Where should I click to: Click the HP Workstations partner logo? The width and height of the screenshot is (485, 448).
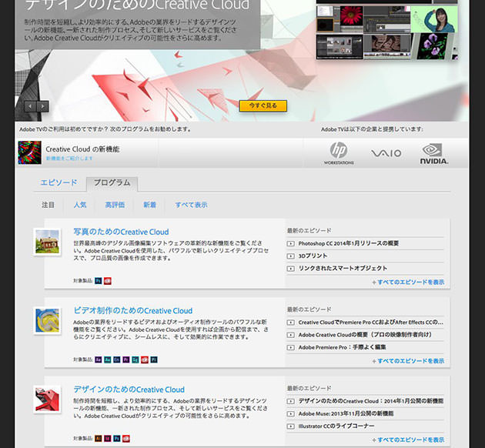point(339,153)
